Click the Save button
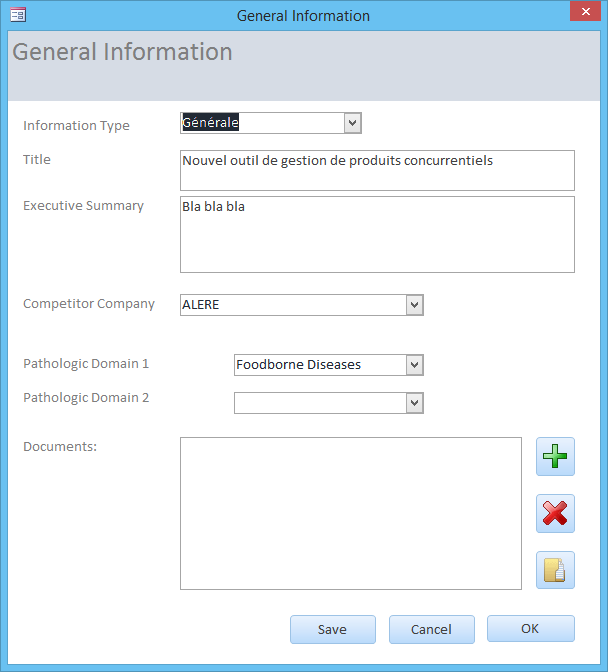 [333, 629]
